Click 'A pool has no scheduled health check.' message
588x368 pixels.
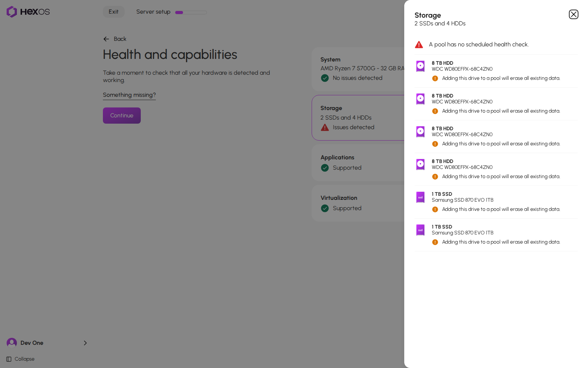pyautogui.click(x=479, y=45)
